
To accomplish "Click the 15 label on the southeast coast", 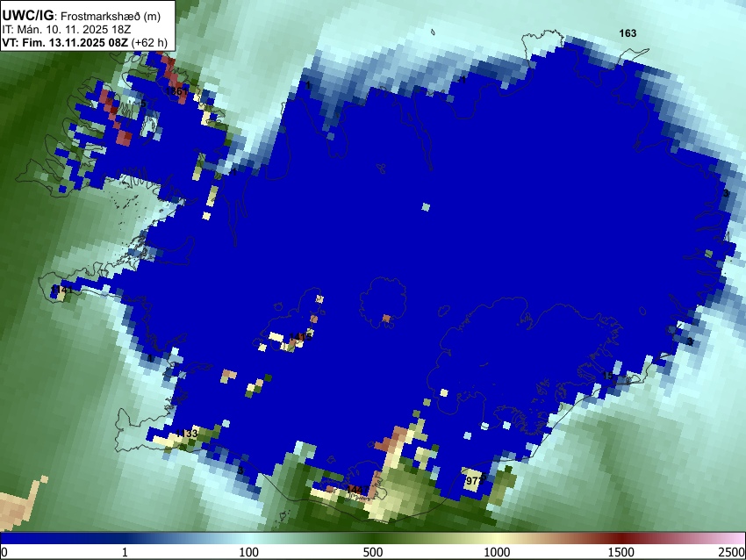I will pyautogui.click(x=607, y=376).
